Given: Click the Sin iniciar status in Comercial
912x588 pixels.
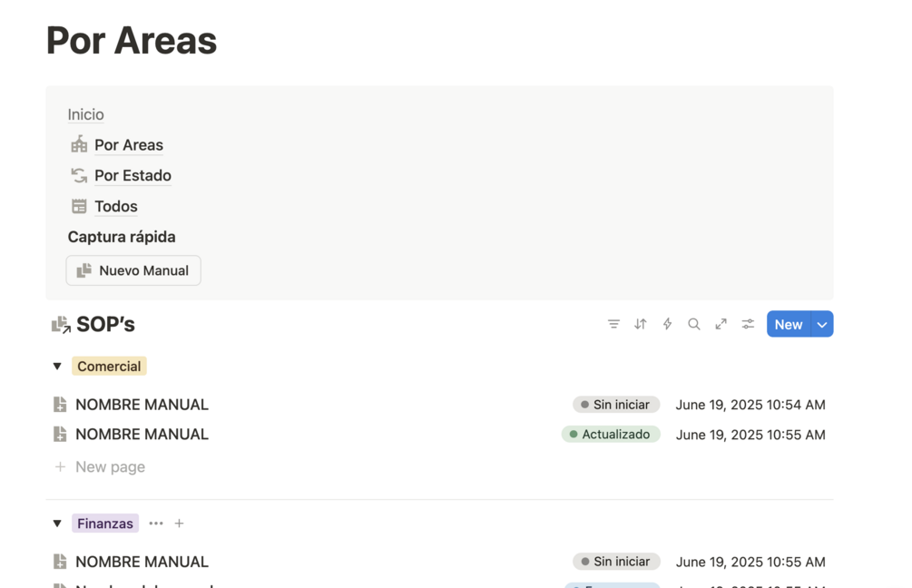Looking at the screenshot, I should click(615, 405).
